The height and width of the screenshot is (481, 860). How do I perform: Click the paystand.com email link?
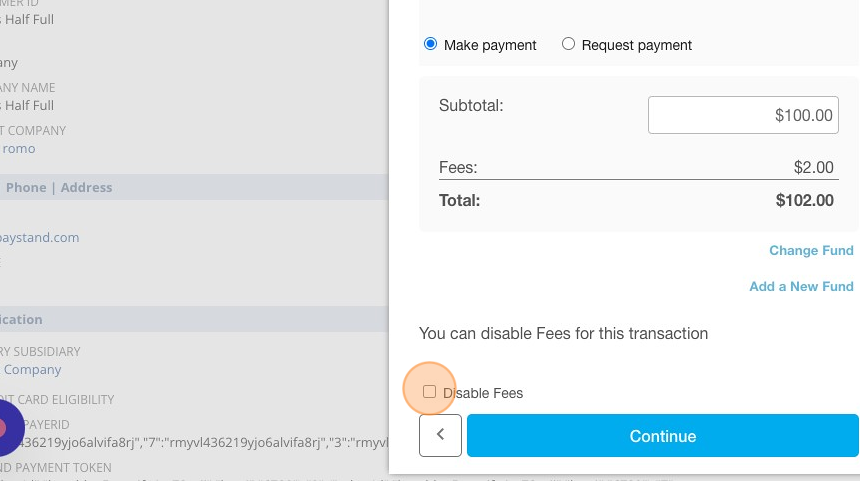(39, 237)
